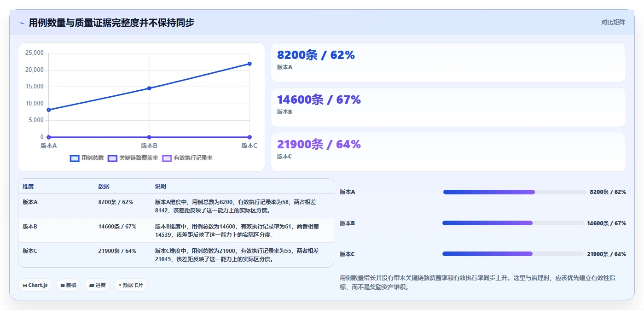Click the lightning icon beside the title
This screenshot has height=310, width=644.
pyautogui.click(x=22, y=23)
